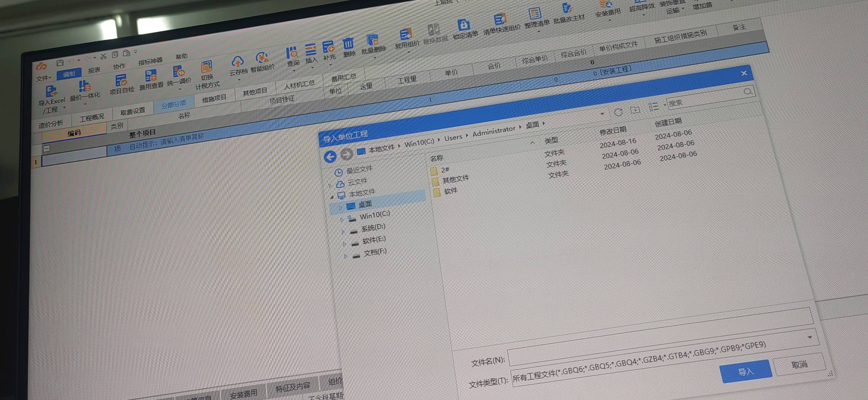Select the 分部分项 tab
This screenshot has height=400, width=868.
click(173, 104)
